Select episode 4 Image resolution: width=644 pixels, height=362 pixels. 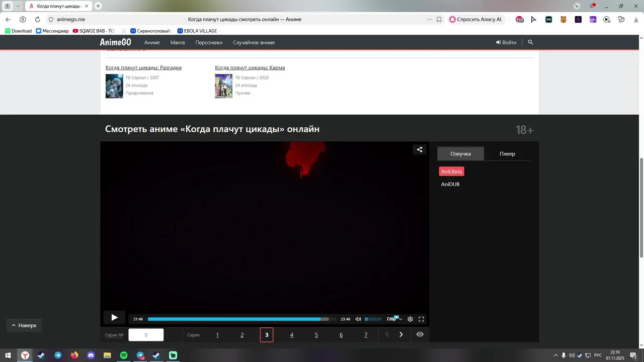(291, 335)
